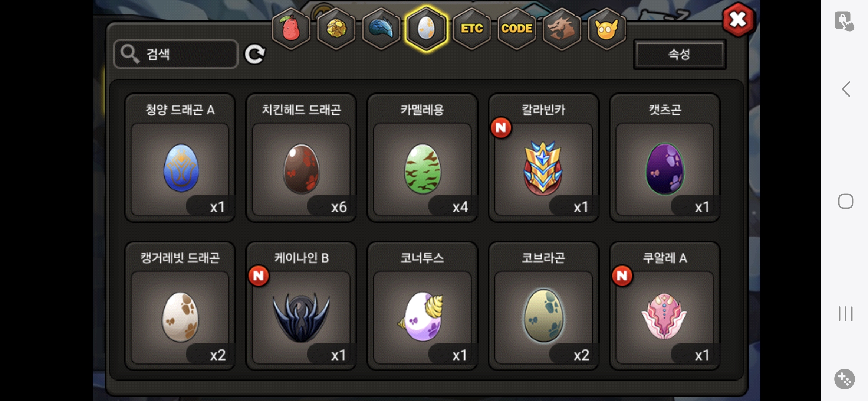Click the refresh arrow next to search
Viewport: 868px width, 401px height.
click(x=255, y=54)
